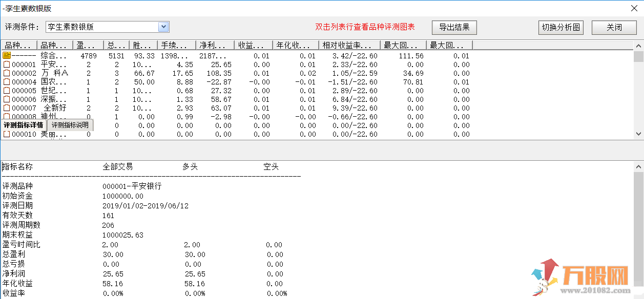Click the code 000004 in the list
Screen dimensions: 644x299
point(24,82)
